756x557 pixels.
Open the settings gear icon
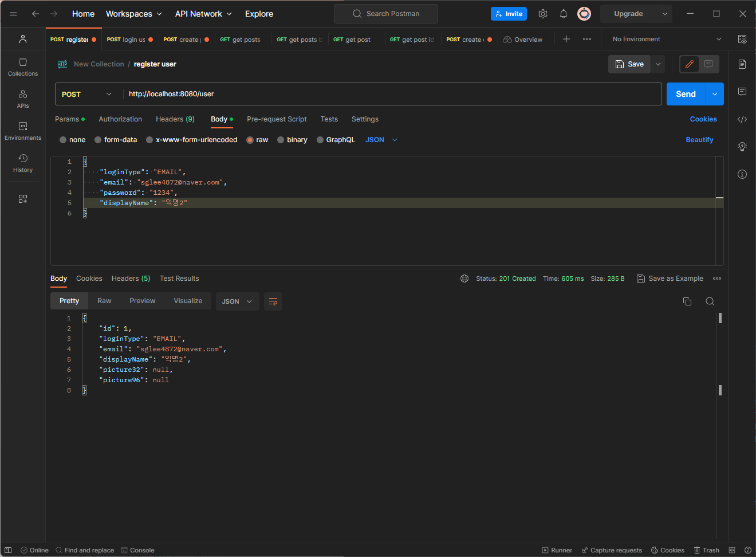[543, 14]
